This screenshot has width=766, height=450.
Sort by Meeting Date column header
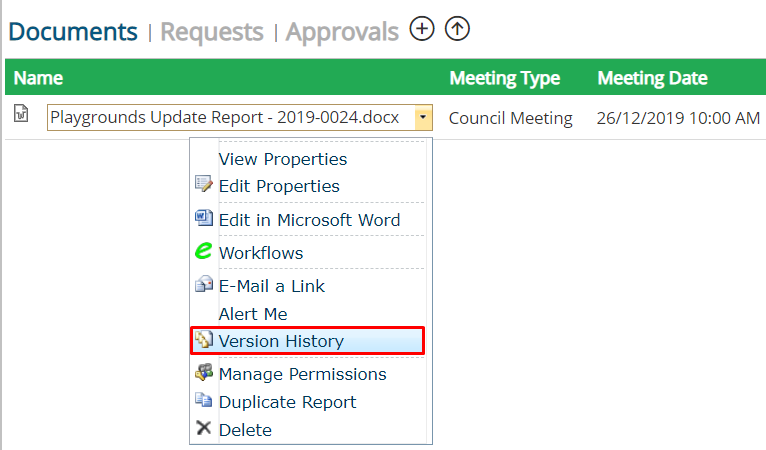[652, 78]
